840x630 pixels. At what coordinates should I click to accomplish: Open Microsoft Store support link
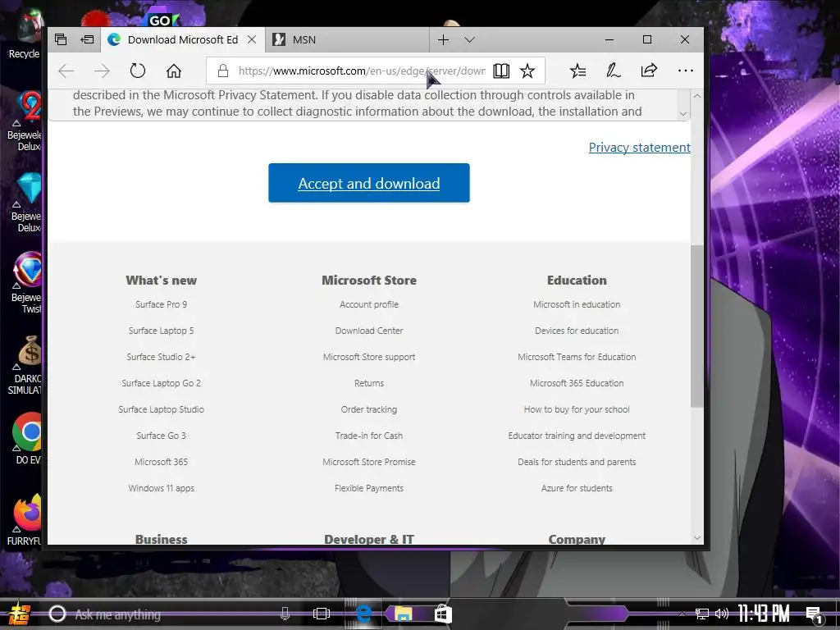(x=369, y=357)
